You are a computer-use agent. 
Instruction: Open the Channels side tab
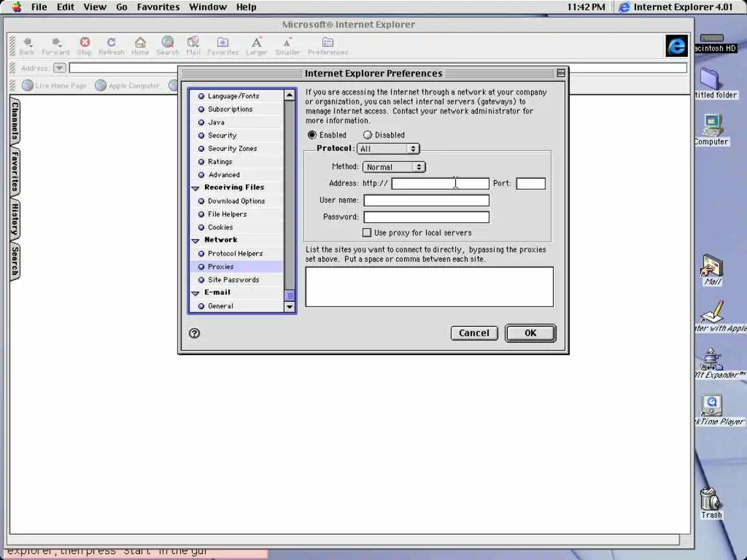pyautogui.click(x=16, y=121)
